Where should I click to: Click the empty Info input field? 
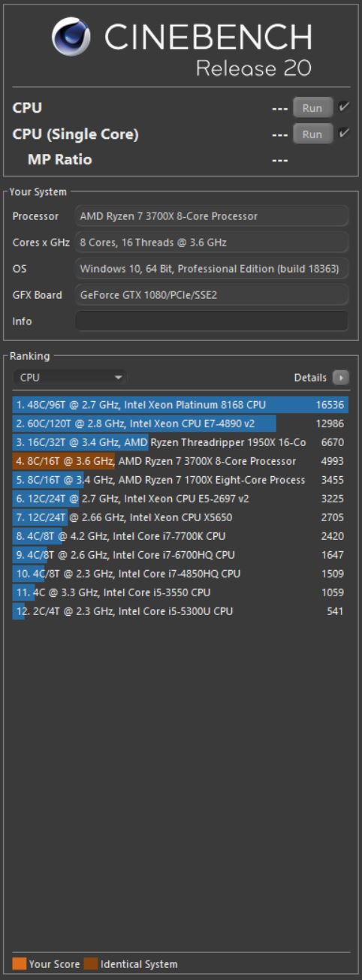(x=212, y=321)
